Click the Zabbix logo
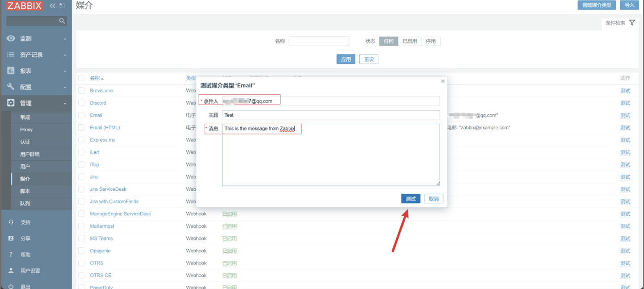This screenshot has height=289, width=644. (25, 6)
